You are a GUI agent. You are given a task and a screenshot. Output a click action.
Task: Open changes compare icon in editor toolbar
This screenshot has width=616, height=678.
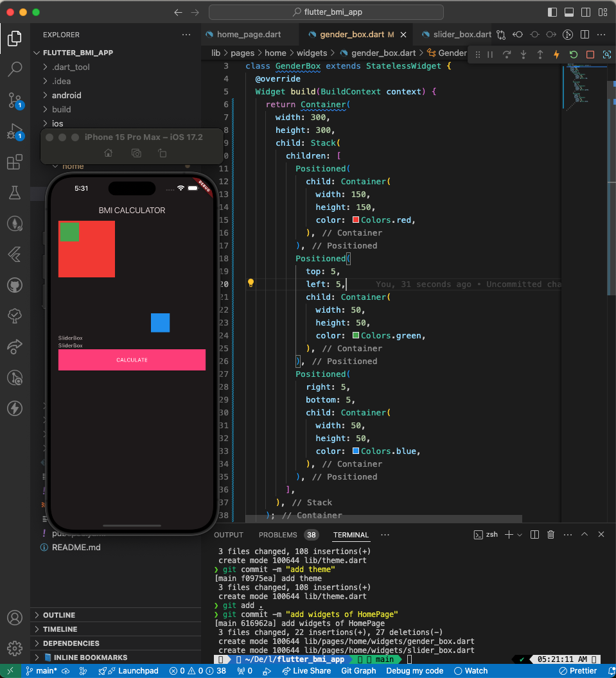(x=501, y=35)
